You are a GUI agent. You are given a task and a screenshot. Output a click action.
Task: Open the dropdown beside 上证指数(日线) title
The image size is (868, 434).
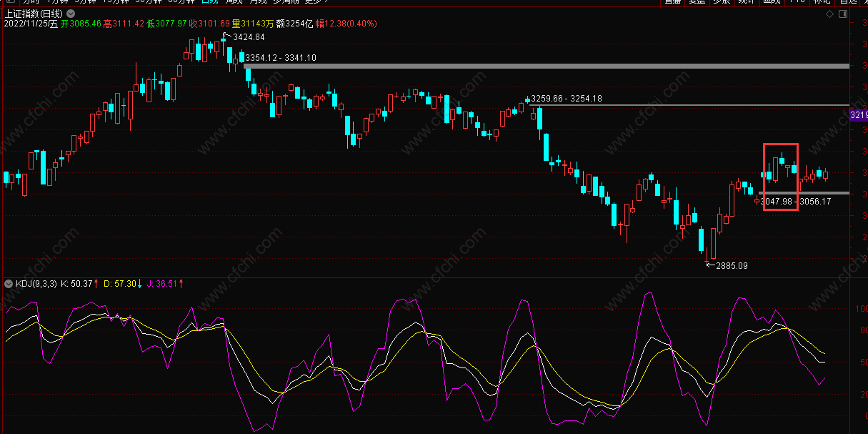[x=71, y=14]
